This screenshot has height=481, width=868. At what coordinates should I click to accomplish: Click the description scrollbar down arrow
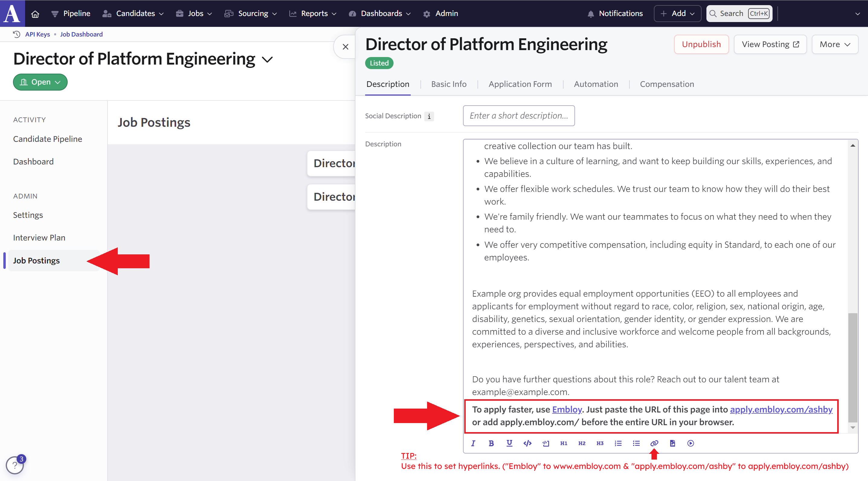[853, 428]
